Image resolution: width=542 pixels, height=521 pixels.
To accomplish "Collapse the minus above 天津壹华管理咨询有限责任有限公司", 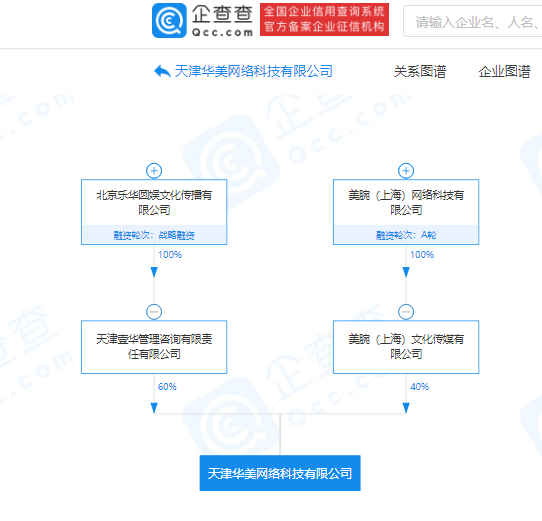I will [154, 312].
